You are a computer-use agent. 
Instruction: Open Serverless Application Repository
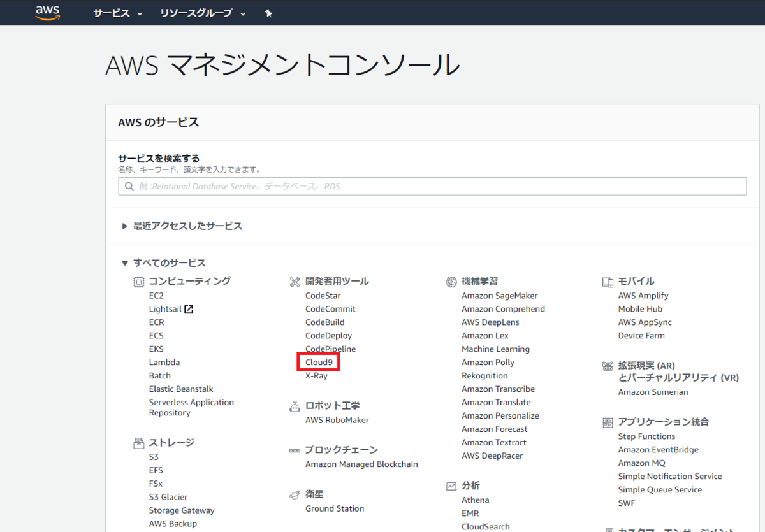[191, 408]
